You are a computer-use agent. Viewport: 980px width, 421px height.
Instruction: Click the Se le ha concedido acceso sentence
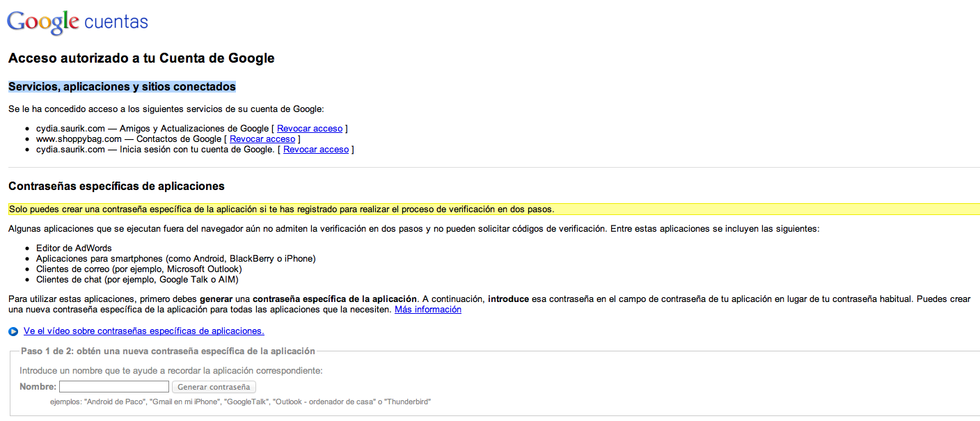tap(166, 109)
